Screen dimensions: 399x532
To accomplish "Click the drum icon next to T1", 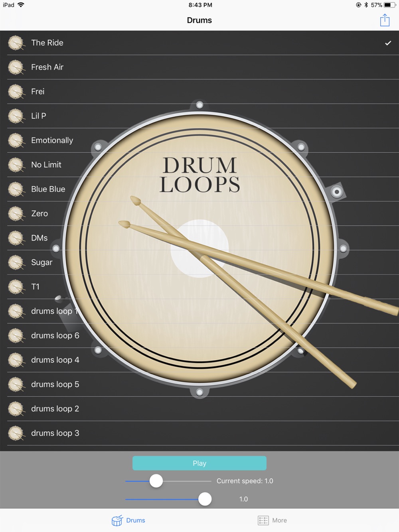I will click(x=16, y=287).
